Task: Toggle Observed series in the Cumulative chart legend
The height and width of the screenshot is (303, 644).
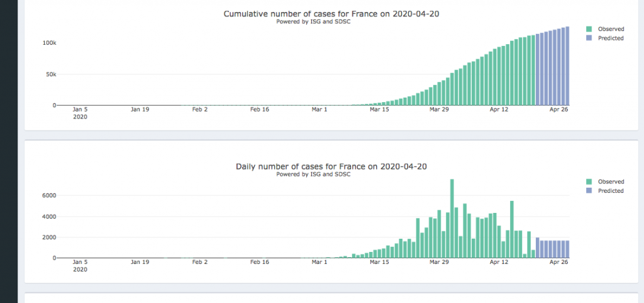Action: pos(610,29)
